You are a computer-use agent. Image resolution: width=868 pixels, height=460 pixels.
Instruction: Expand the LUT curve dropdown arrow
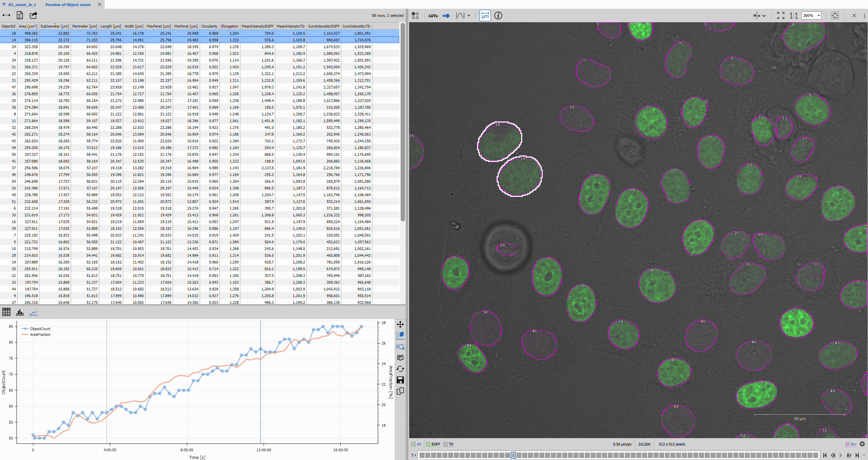pos(469,16)
